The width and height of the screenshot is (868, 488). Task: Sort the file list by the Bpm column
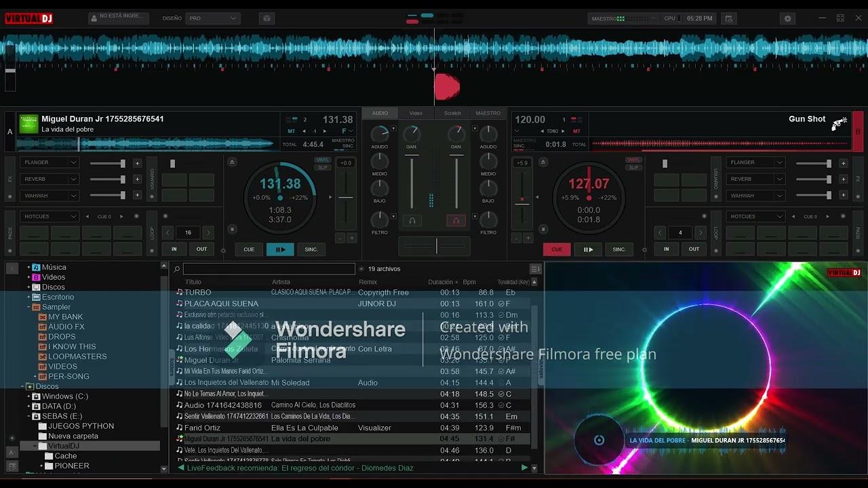pos(469,282)
